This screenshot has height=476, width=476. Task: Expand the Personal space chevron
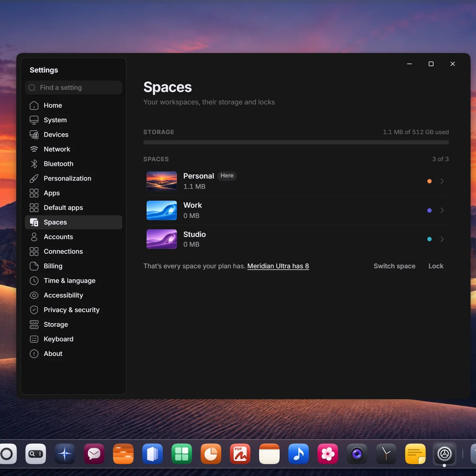tap(442, 181)
